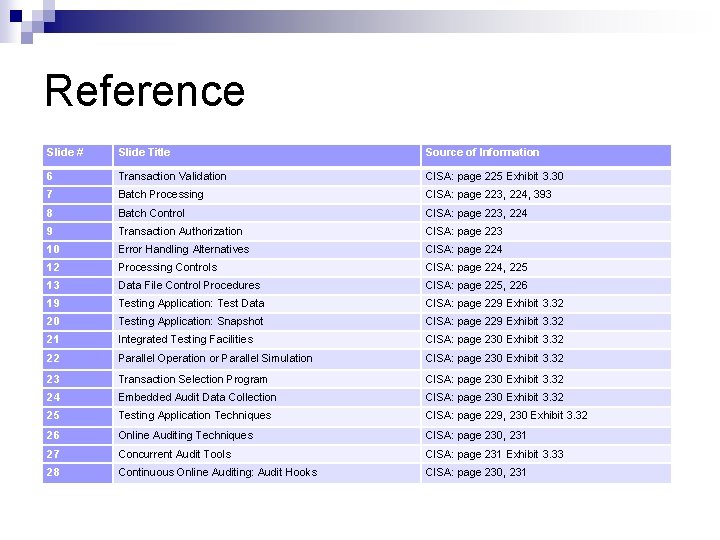Click "CISA: page 224, 225" cell

(546, 268)
